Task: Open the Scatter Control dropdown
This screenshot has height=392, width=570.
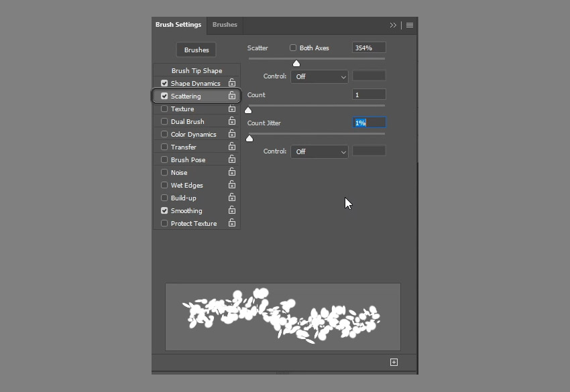Action: pyautogui.click(x=319, y=76)
